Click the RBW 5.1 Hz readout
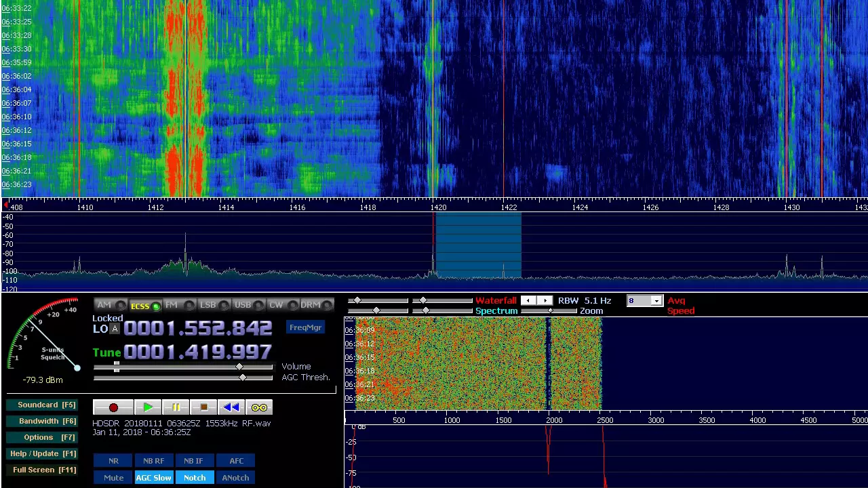Screen dimensions: 868x488 585,301
